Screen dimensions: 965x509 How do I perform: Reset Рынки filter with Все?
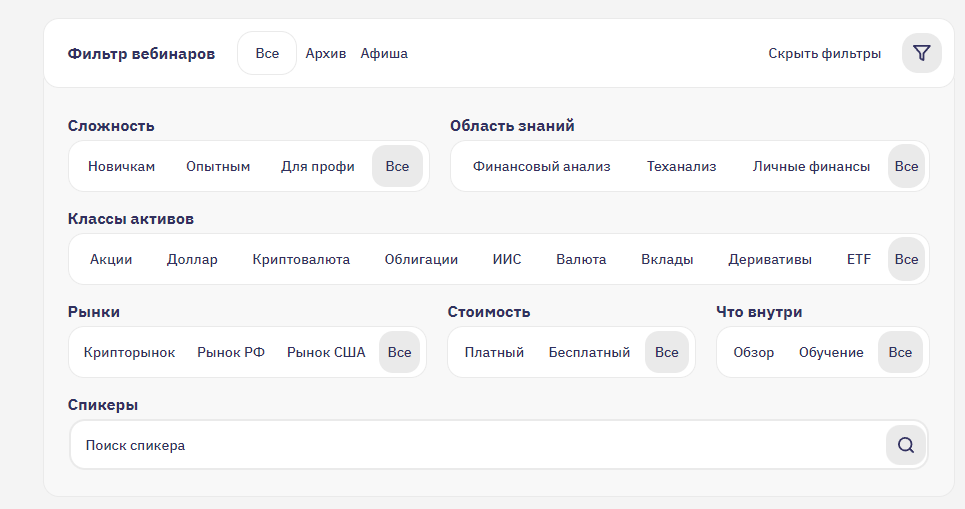click(399, 352)
